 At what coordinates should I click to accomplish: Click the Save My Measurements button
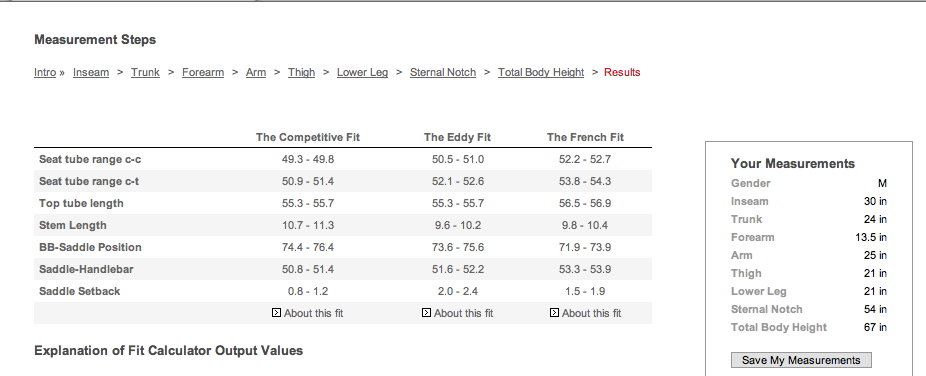click(801, 360)
